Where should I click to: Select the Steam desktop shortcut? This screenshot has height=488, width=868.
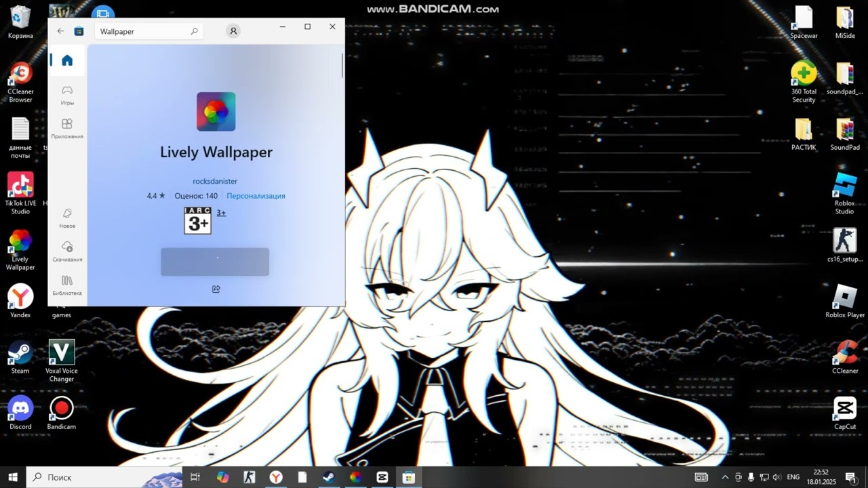point(20,357)
